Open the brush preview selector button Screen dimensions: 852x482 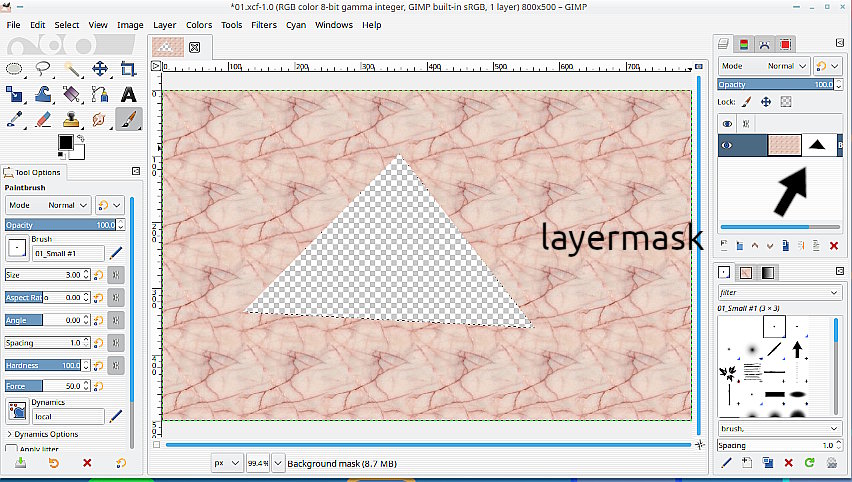point(17,248)
